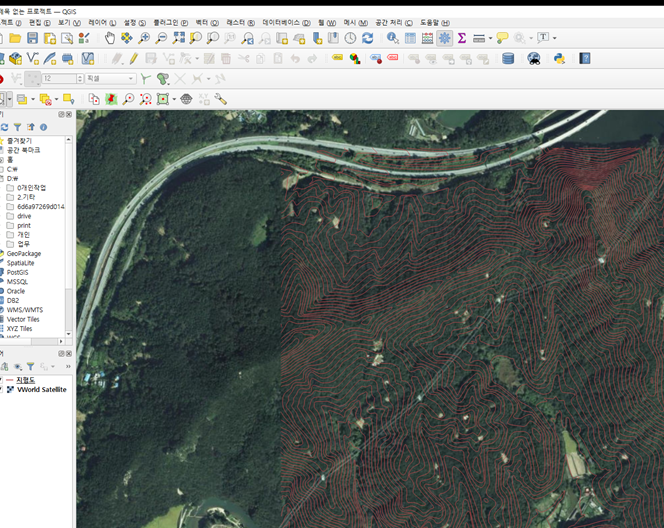Select the Zoom In magnifier tool
This screenshot has width=664, height=528.
click(144, 38)
